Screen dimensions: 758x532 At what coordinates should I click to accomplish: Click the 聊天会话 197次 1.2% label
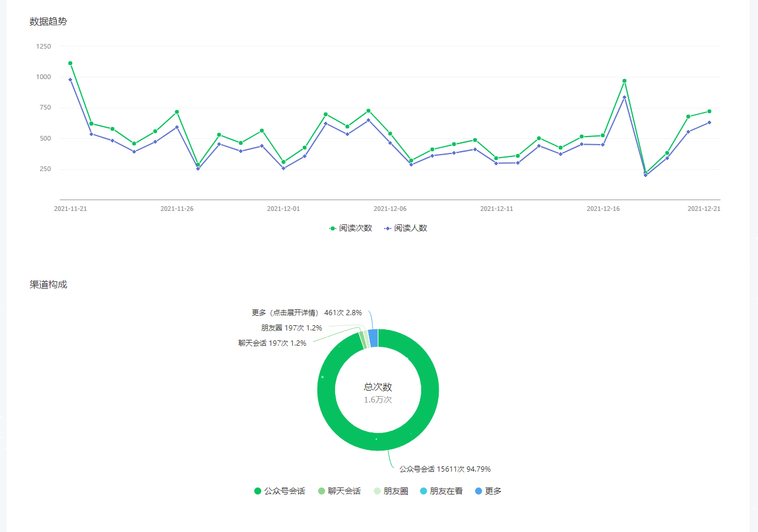[272, 343]
